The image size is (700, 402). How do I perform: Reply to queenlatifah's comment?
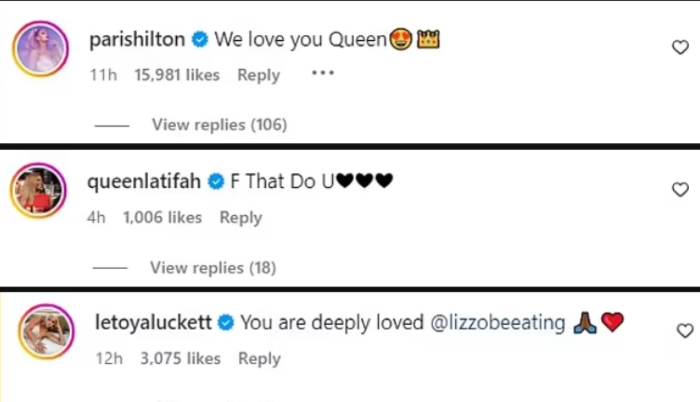click(x=241, y=217)
